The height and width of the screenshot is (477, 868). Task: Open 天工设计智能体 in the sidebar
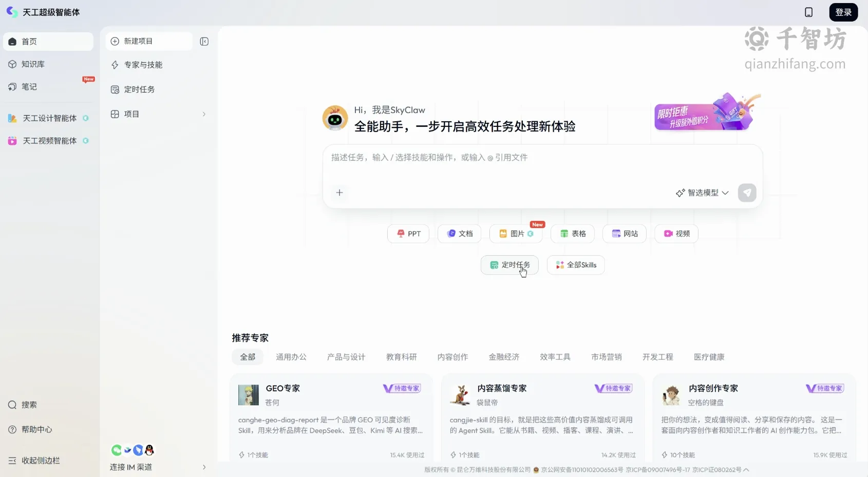48,118
